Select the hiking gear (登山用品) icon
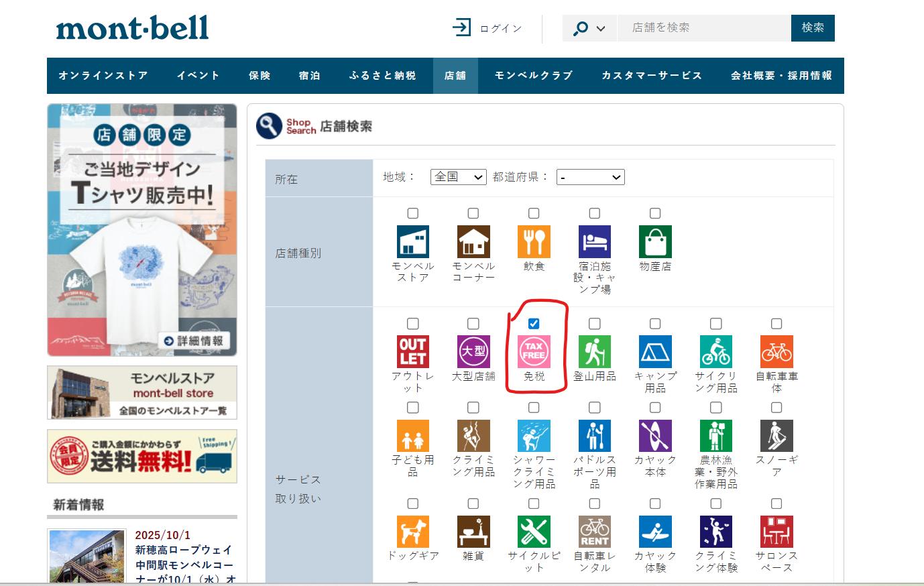Screen dimensions: 924x586 click(x=594, y=352)
